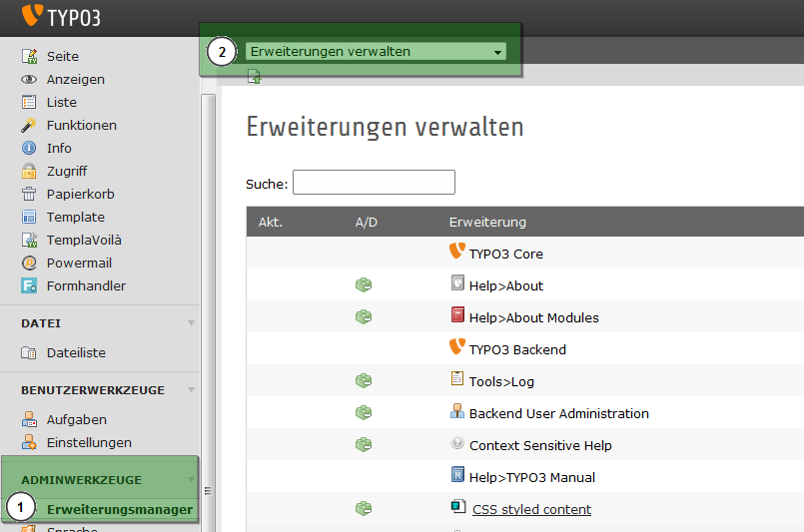Click the Backend User Administration extension icon
The height and width of the screenshot is (532, 804).
pyautogui.click(x=457, y=410)
